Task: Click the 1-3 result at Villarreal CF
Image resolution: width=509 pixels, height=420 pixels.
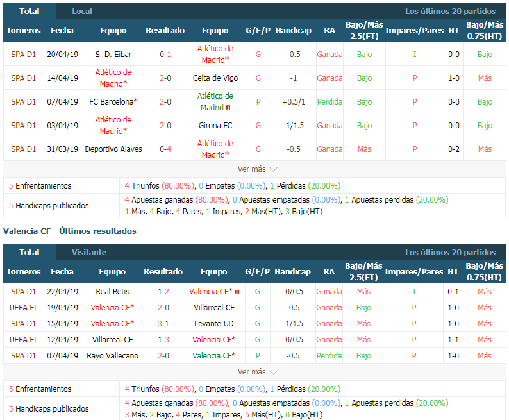Action: [163, 339]
